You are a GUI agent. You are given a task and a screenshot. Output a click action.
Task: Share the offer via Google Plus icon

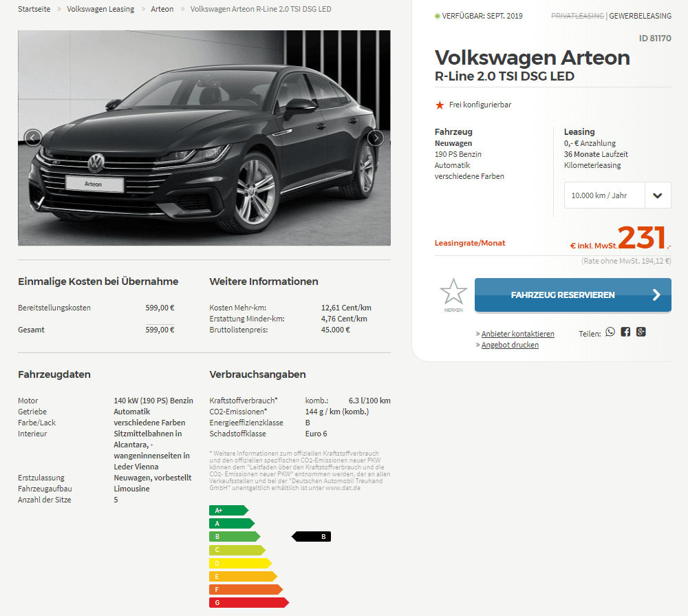point(641,332)
